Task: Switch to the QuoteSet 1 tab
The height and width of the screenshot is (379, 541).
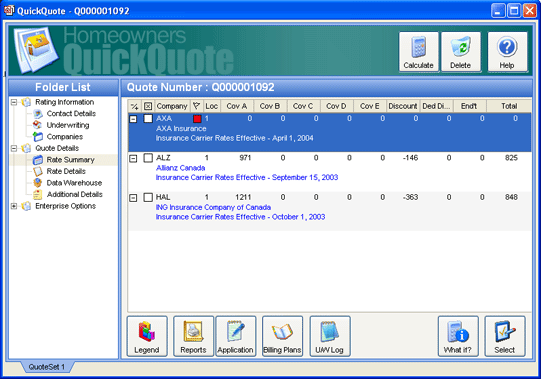Action: coord(47,367)
